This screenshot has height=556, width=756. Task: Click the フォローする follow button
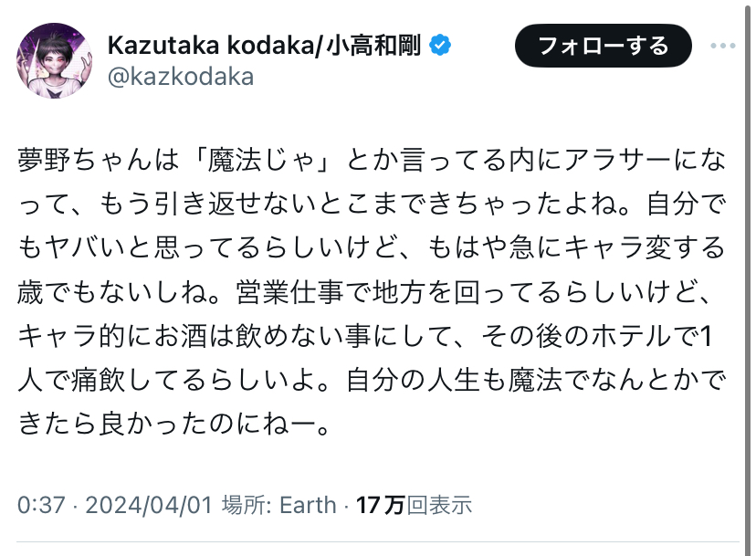coord(604,46)
